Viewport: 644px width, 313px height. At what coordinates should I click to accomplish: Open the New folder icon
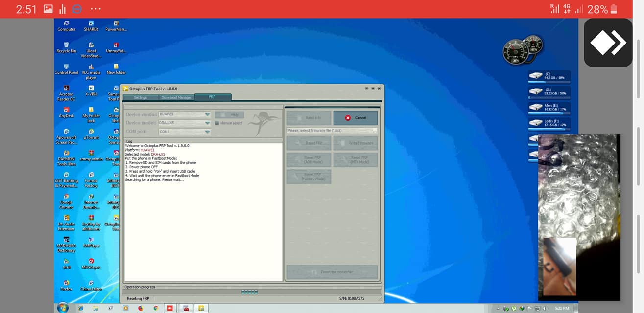tap(116, 69)
